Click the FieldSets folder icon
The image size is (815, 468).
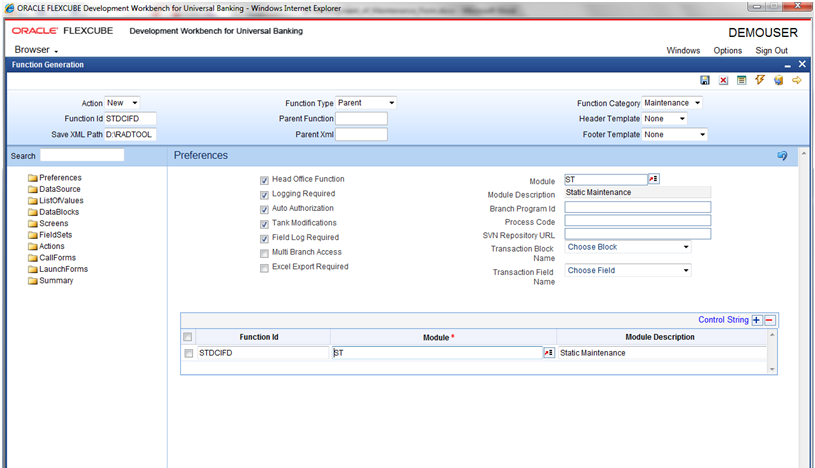[33, 235]
